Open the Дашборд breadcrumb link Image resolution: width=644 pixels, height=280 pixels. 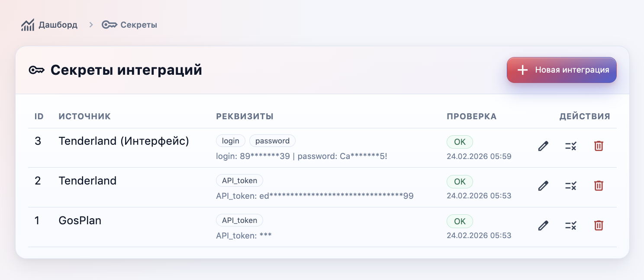57,25
